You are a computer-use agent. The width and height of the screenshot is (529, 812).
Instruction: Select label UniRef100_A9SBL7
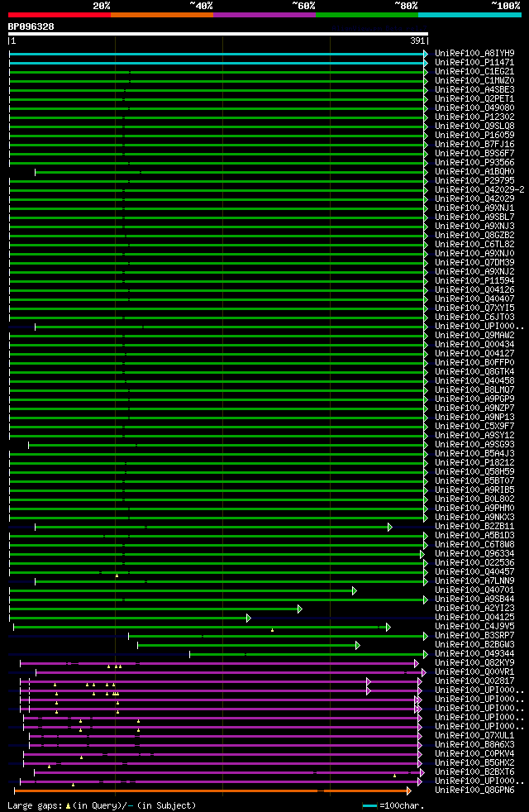[474, 217]
